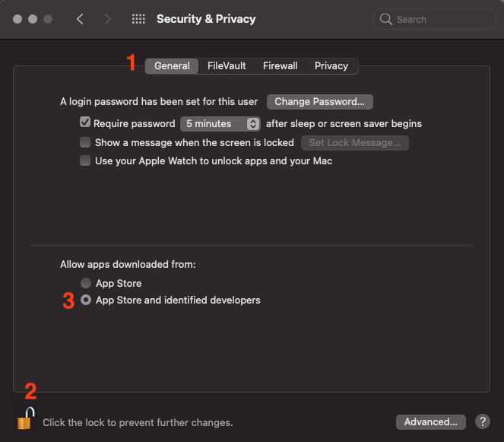The width and height of the screenshot is (504, 442).
Task: Select App Store and identified developers
Action: coord(86,300)
